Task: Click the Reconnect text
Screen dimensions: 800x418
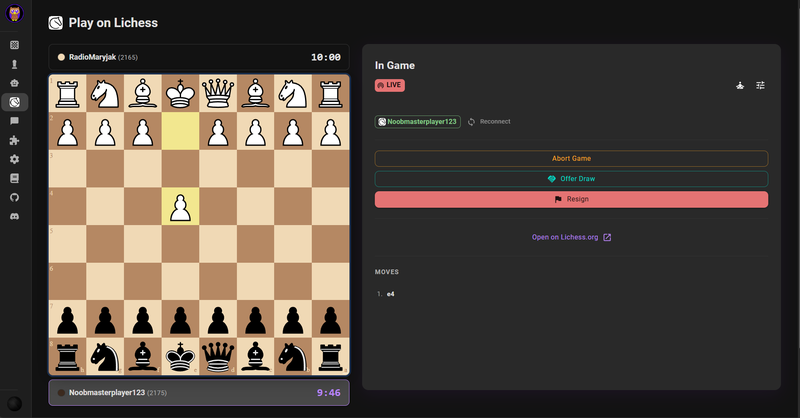Action: (x=495, y=121)
